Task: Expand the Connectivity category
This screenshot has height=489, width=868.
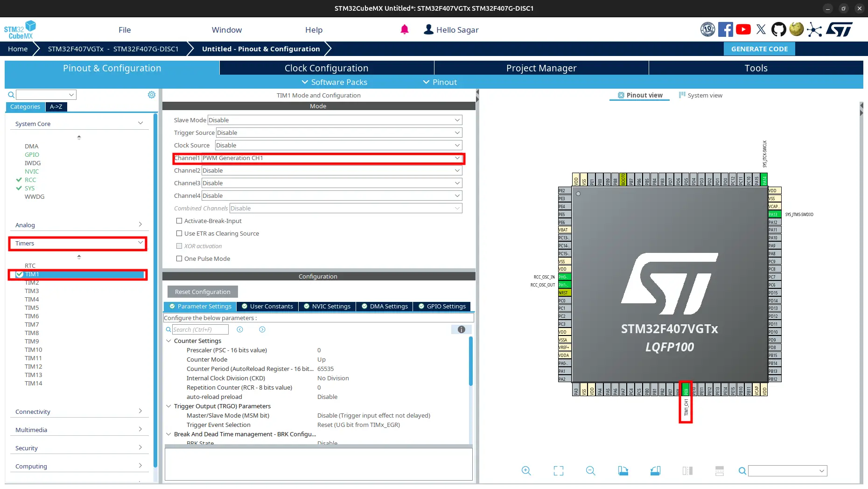Action: coord(78,412)
